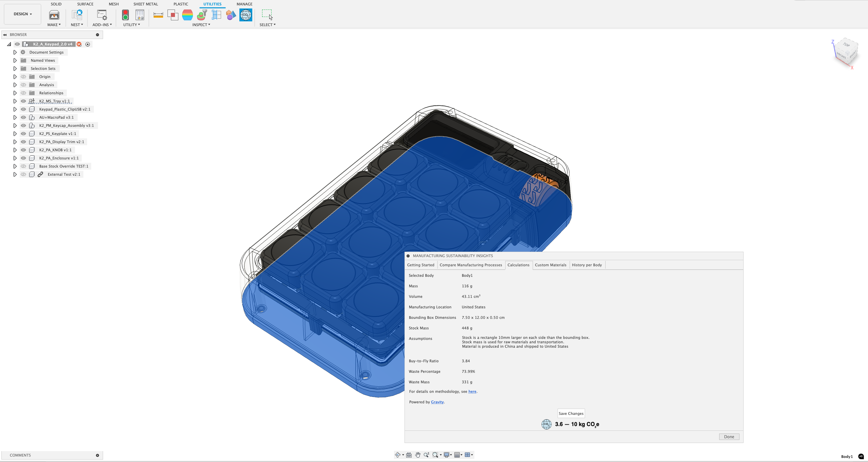The width and height of the screenshot is (868, 462).
Task: Switch to the SHEET METAL ribbon tab
Action: pyautogui.click(x=145, y=4)
